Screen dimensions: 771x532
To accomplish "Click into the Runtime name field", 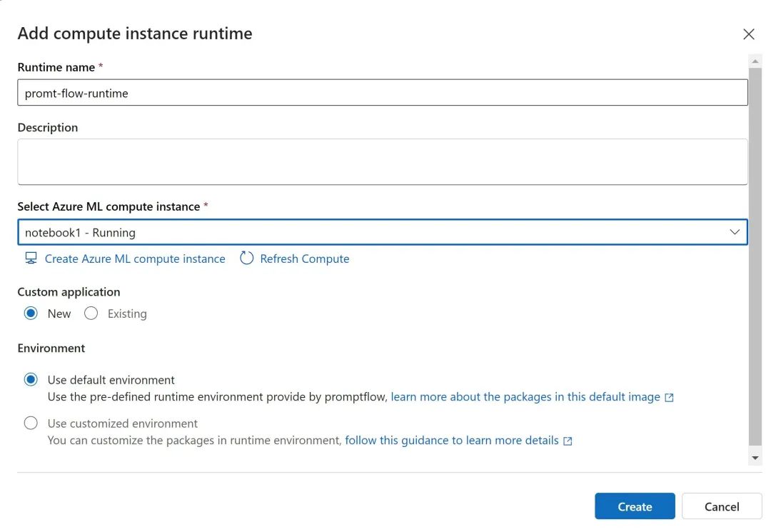I will (x=382, y=93).
